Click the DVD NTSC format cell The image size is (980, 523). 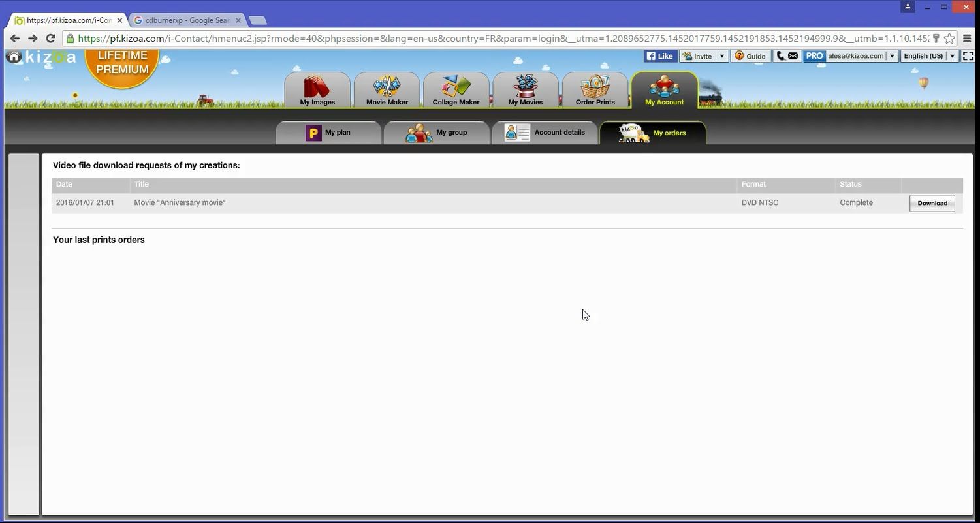(760, 203)
